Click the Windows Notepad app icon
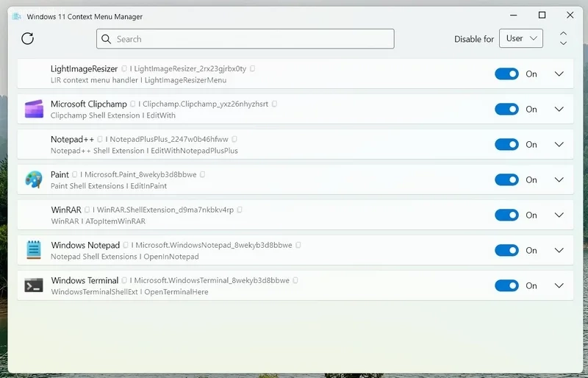 [x=34, y=250]
